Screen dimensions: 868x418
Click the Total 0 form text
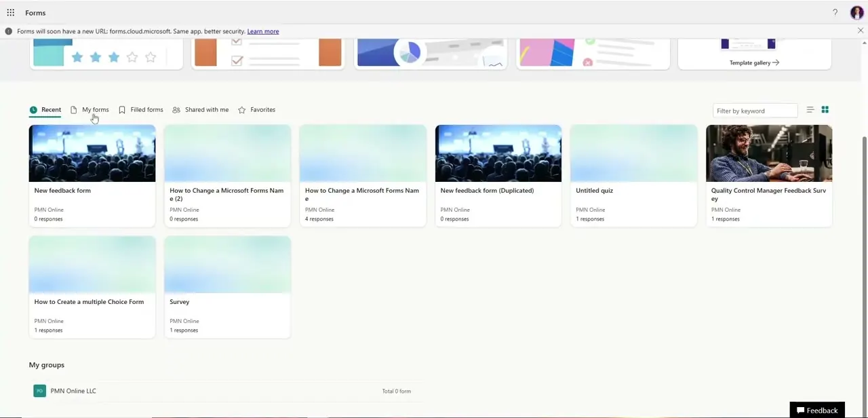click(397, 392)
